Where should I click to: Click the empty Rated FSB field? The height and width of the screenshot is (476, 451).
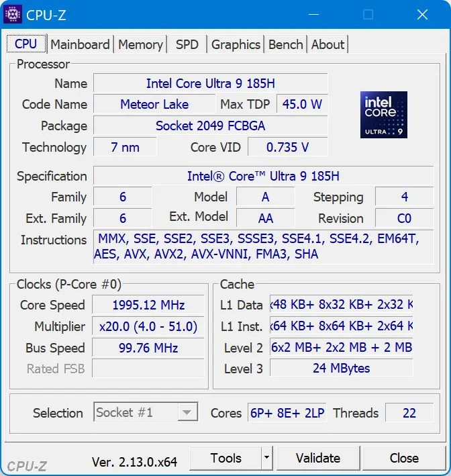[148, 368]
